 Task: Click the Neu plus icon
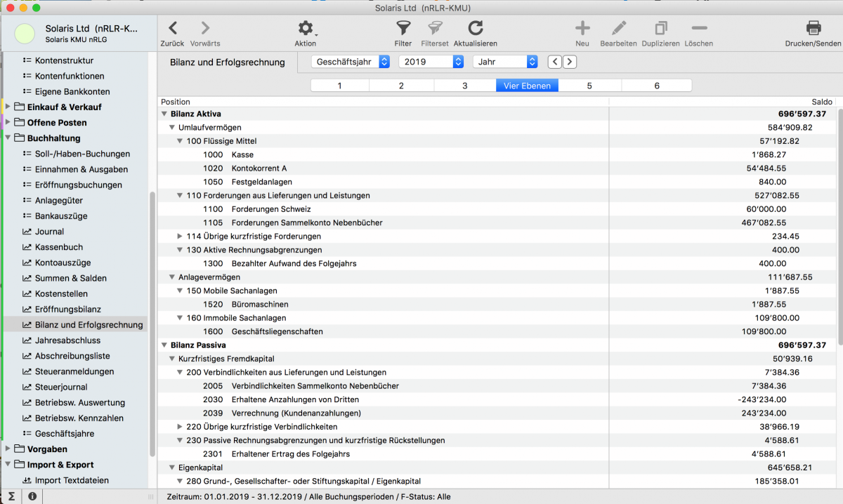(x=582, y=28)
